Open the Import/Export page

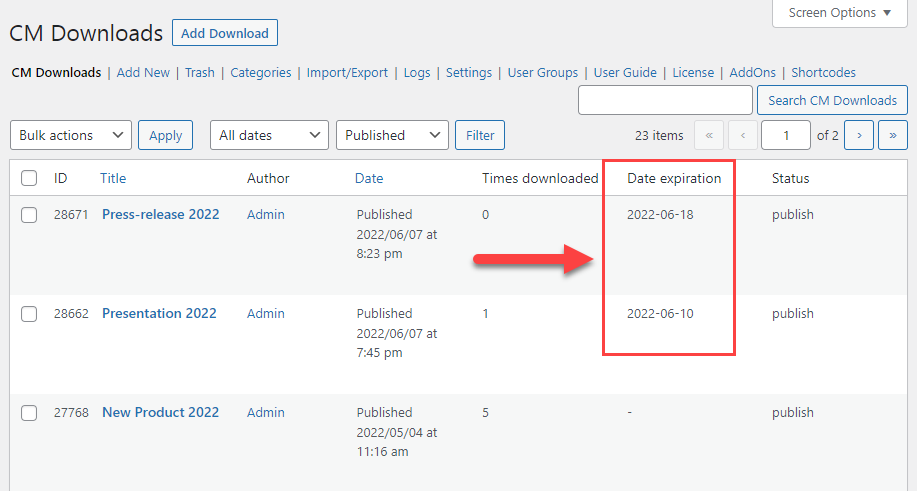pos(347,72)
